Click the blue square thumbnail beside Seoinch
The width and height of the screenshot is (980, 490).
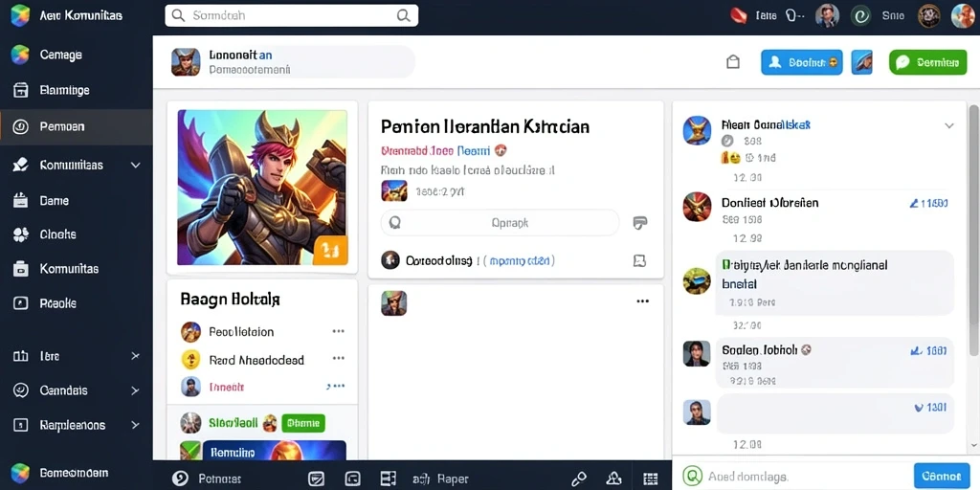[x=862, y=62]
